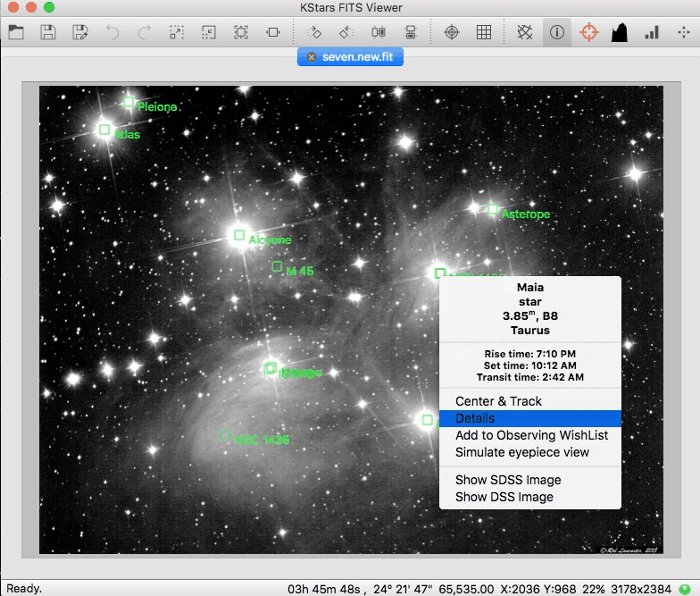Toggle the pixel grid overlay

tap(484, 33)
